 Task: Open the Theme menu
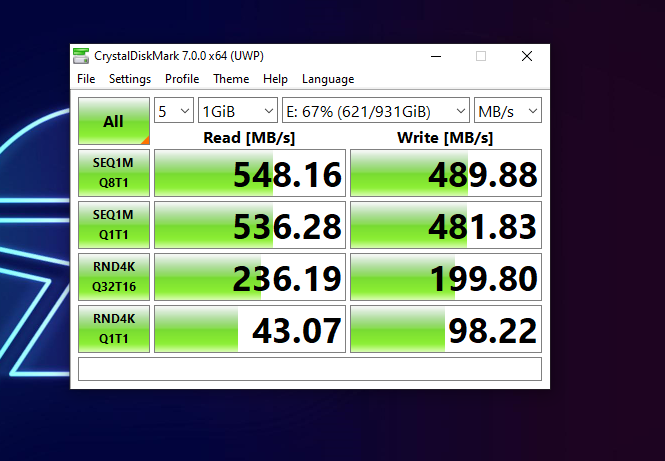coord(231,79)
